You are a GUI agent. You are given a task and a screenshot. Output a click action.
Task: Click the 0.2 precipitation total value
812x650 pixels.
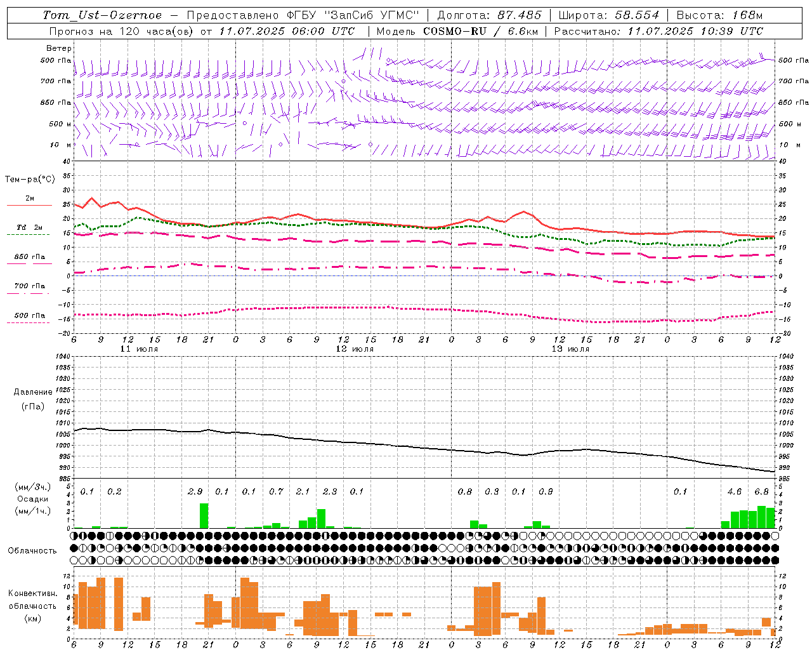pos(114,491)
